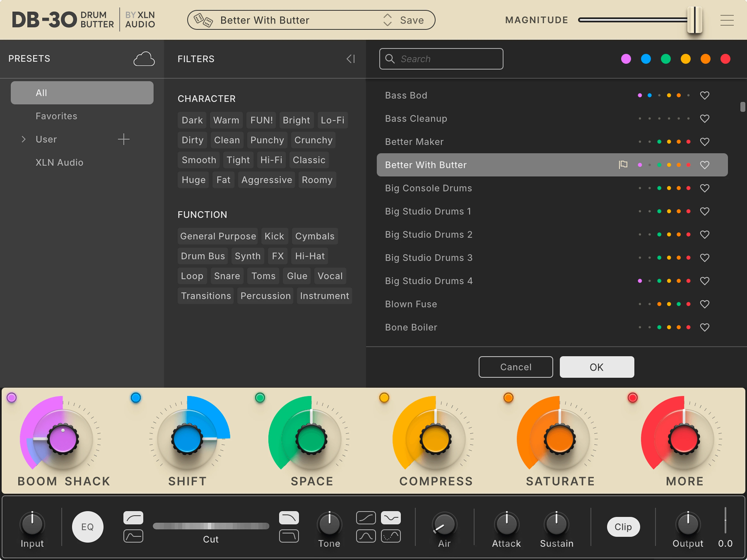Collapse the Filters panel arrow

coord(350,59)
